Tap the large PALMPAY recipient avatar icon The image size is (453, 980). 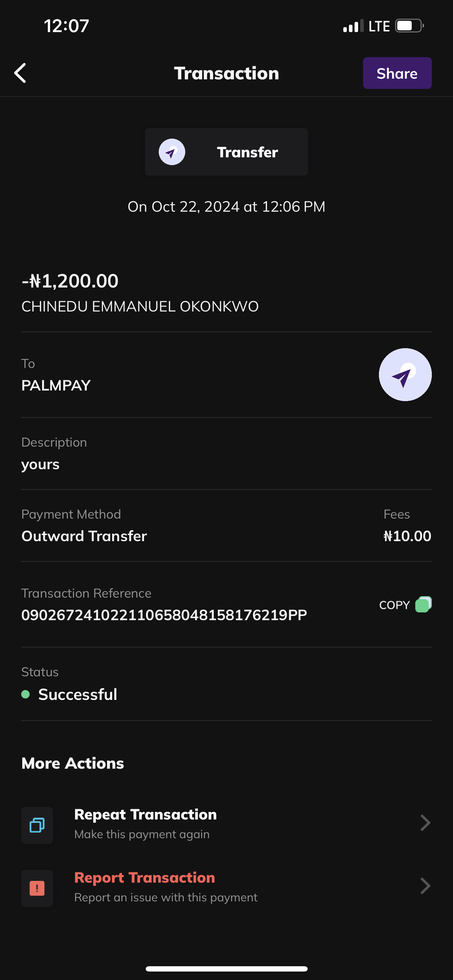405,375
